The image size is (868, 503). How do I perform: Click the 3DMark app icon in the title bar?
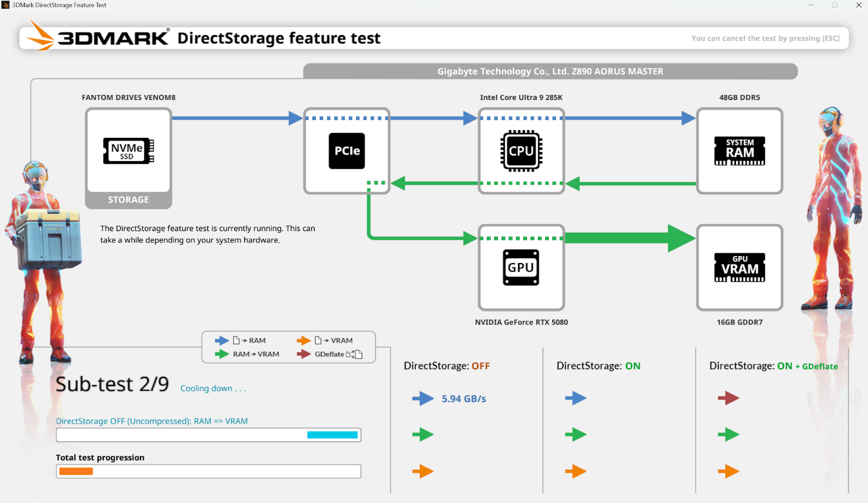coord(5,5)
